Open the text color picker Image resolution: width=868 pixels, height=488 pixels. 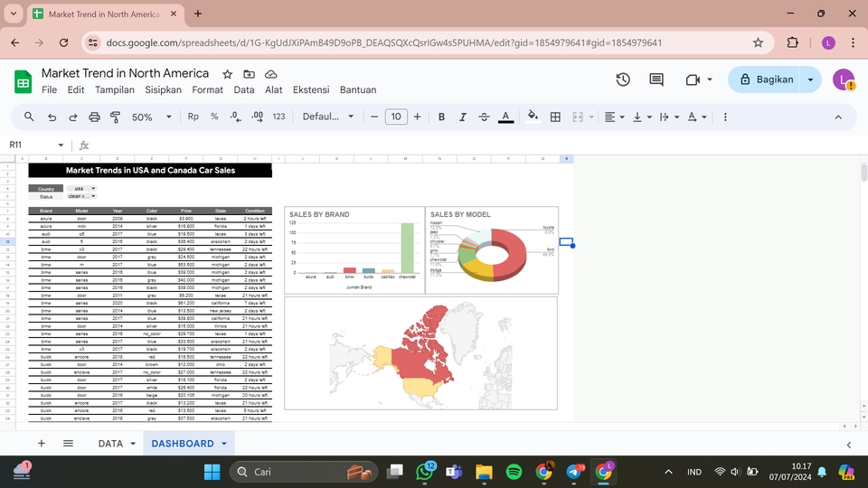(x=505, y=117)
